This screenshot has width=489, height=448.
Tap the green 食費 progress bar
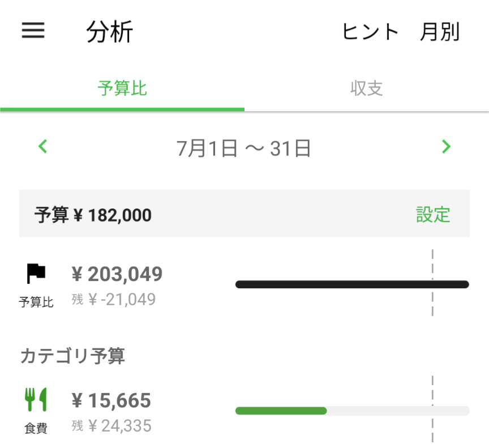click(x=281, y=411)
